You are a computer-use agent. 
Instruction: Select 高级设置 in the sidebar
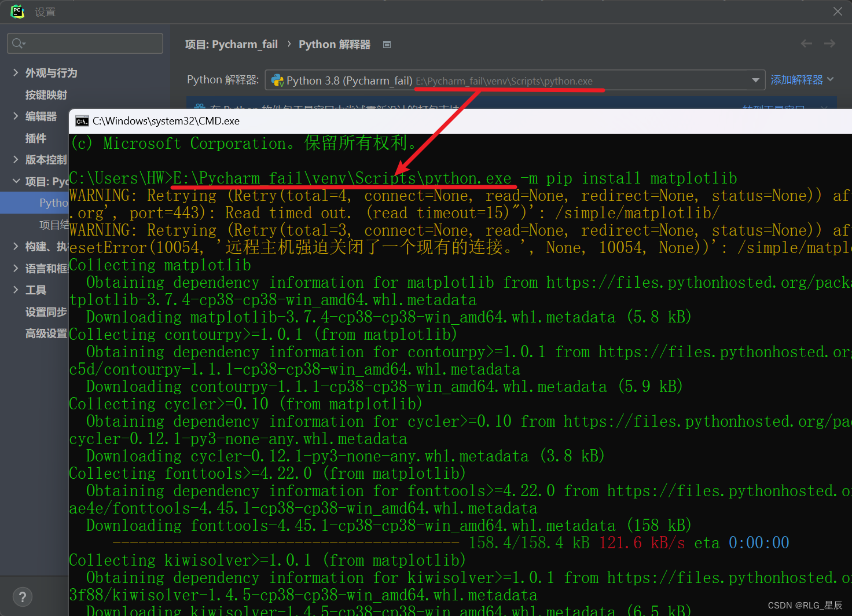[x=46, y=333]
